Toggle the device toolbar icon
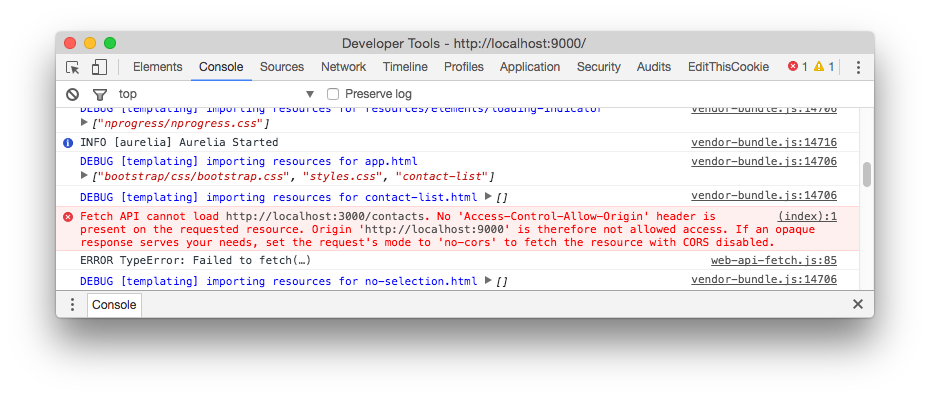This screenshot has width=930, height=398. click(99, 67)
